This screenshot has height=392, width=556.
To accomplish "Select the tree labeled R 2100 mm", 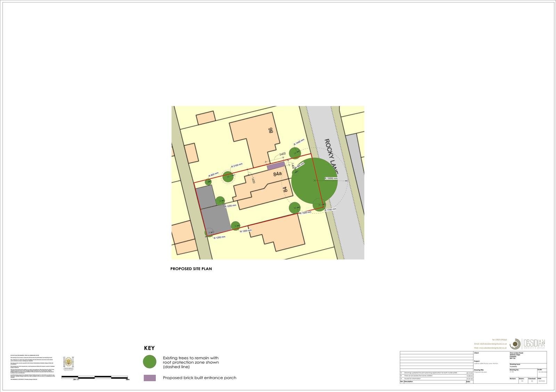I will 228,177.
